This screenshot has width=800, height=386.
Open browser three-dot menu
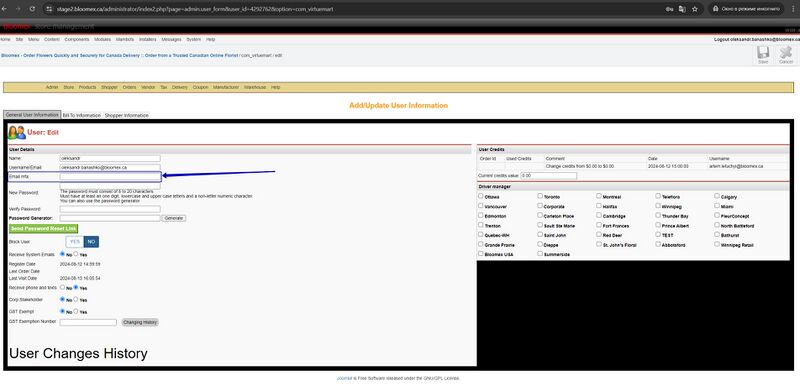[x=793, y=9]
